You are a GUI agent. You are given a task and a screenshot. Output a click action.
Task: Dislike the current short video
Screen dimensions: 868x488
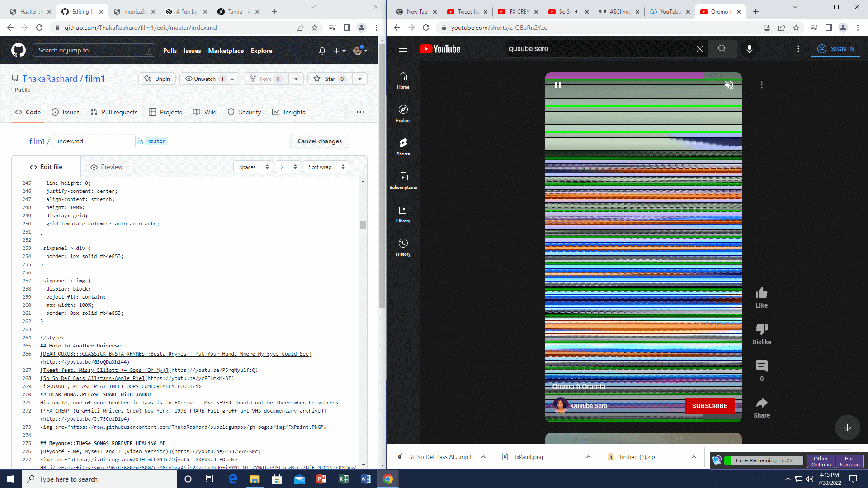(x=761, y=329)
